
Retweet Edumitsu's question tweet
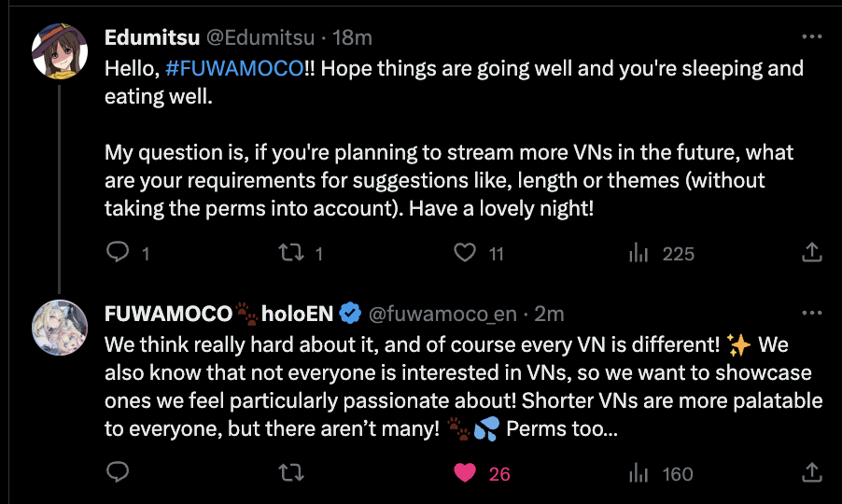click(292, 252)
